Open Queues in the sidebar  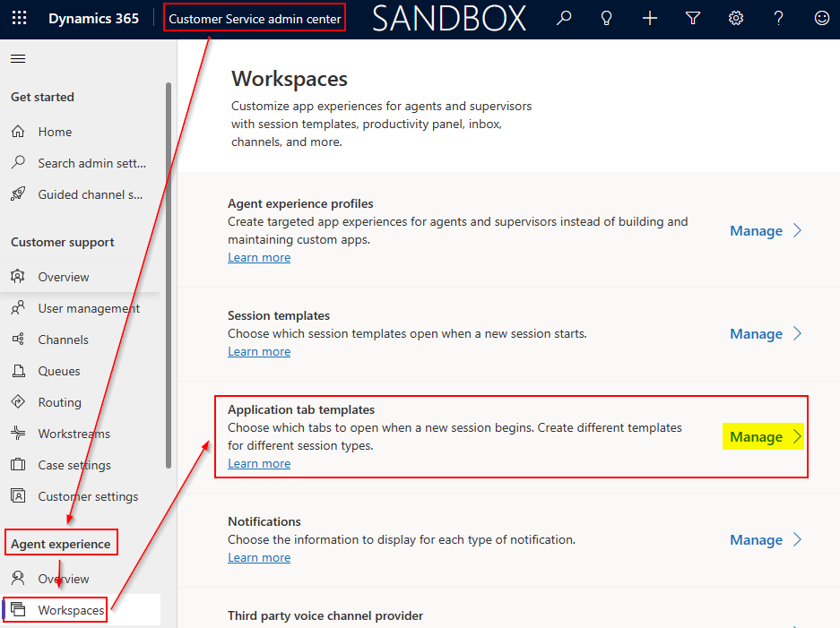coord(59,371)
